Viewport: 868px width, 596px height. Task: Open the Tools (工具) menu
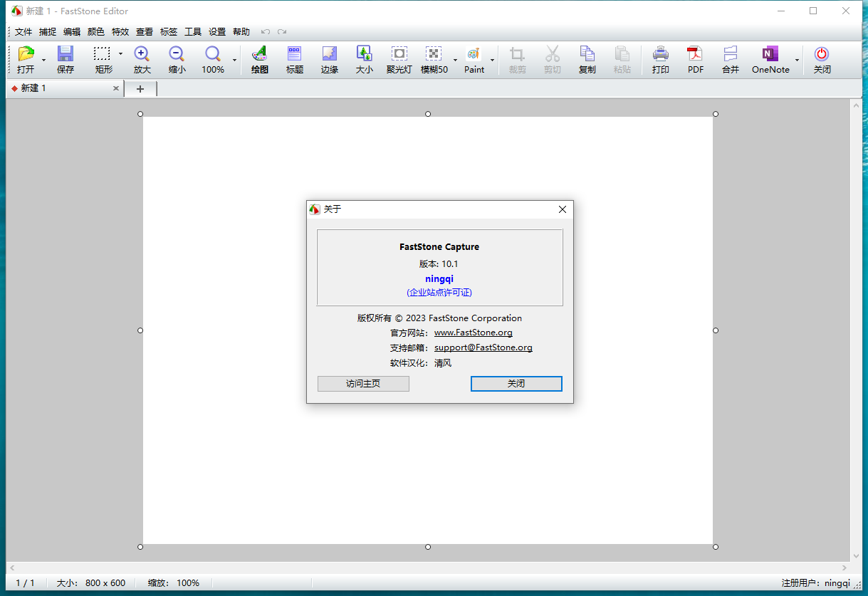click(193, 32)
